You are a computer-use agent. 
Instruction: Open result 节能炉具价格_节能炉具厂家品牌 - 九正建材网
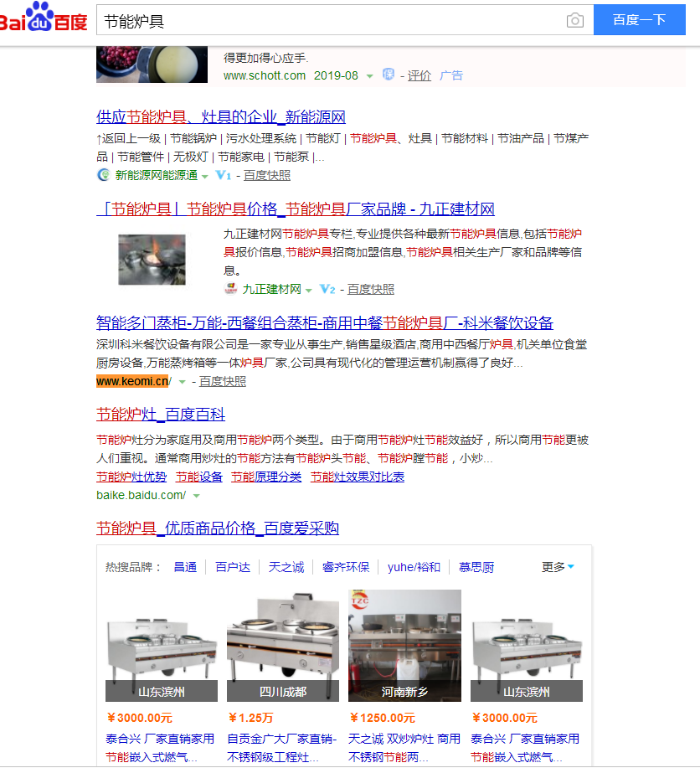[x=296, y=209]
